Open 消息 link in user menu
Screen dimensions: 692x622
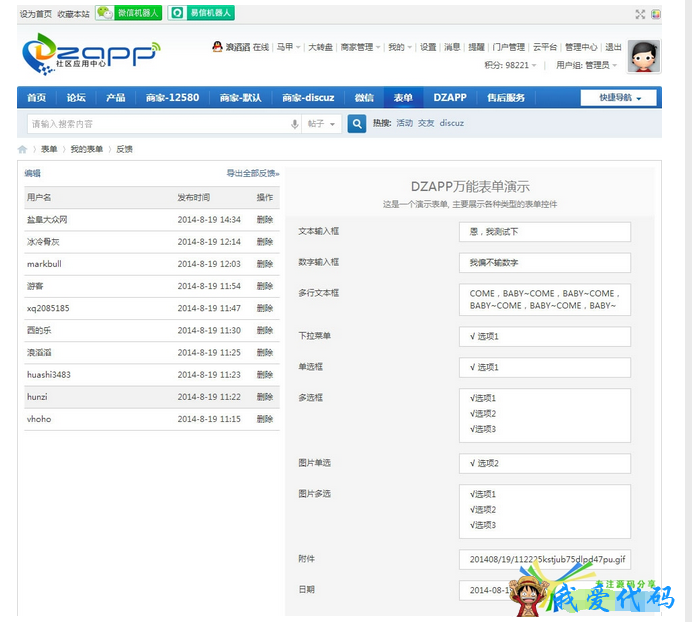[x=452, y=47]
